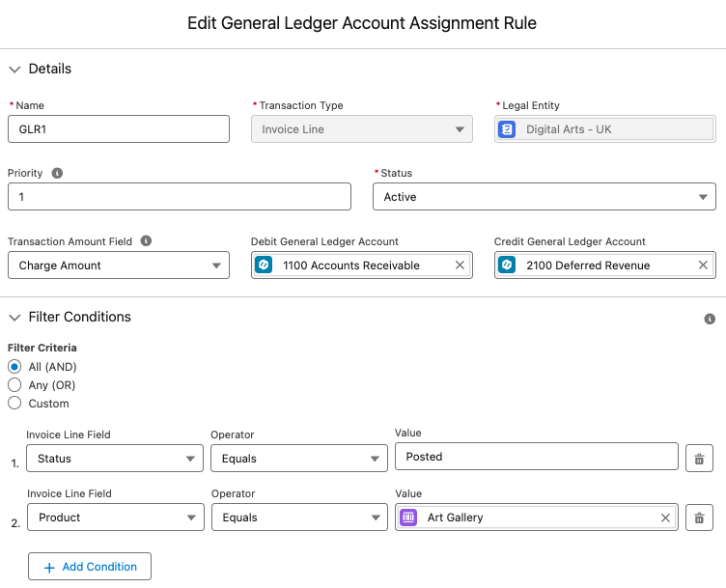Screen dimensions: 726x588
Task: Open the Product invoice line field dropdown
Action: click(x=114, y=518)
